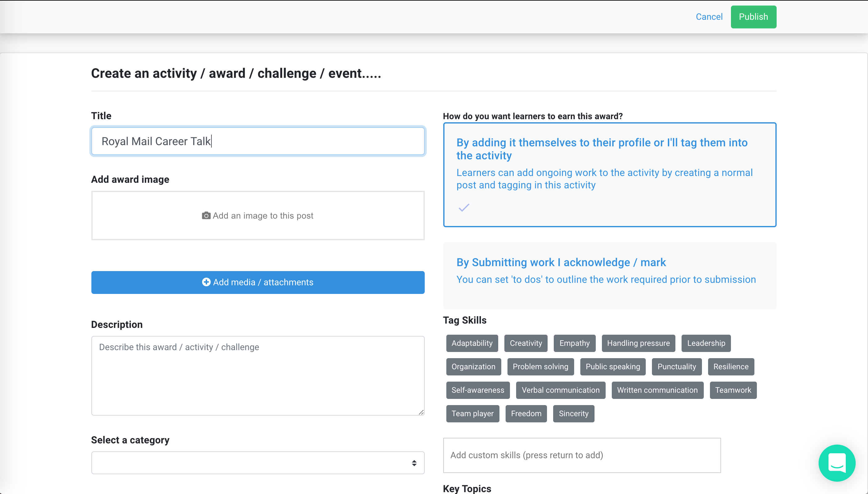The image size is (868, 494).
Task: Toggle the Adaptability skill tag
Action: 472,343
